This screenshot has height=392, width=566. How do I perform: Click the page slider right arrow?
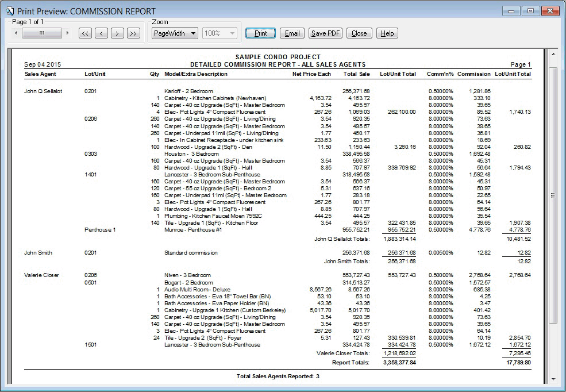click(x=67, y=33)
